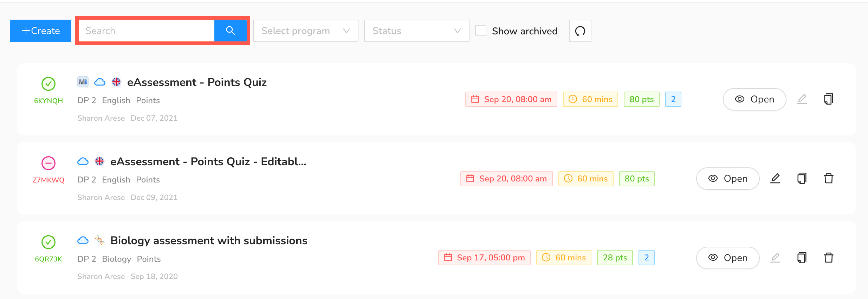
Task: Open the Status filter dropdown
Action: click(x=416, y=31)
